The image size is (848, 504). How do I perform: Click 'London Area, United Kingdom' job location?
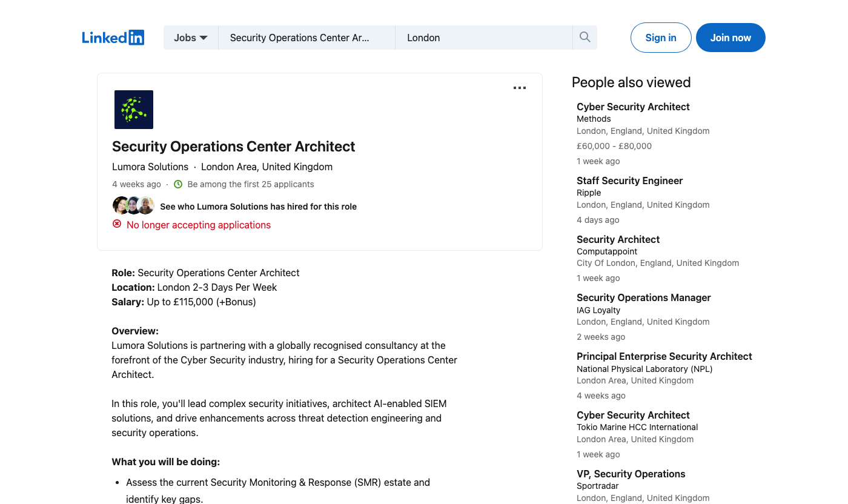point(267,167)
